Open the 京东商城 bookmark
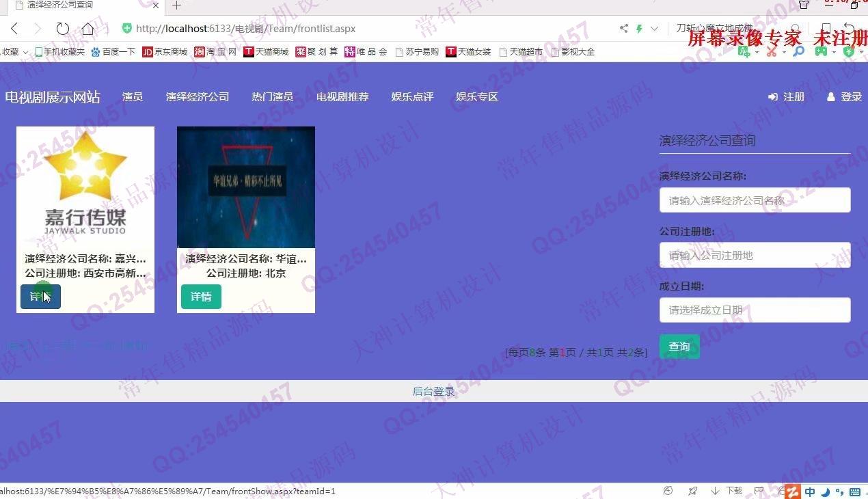Viewport: 868px width, 499px height. click(x=165, y=51)
